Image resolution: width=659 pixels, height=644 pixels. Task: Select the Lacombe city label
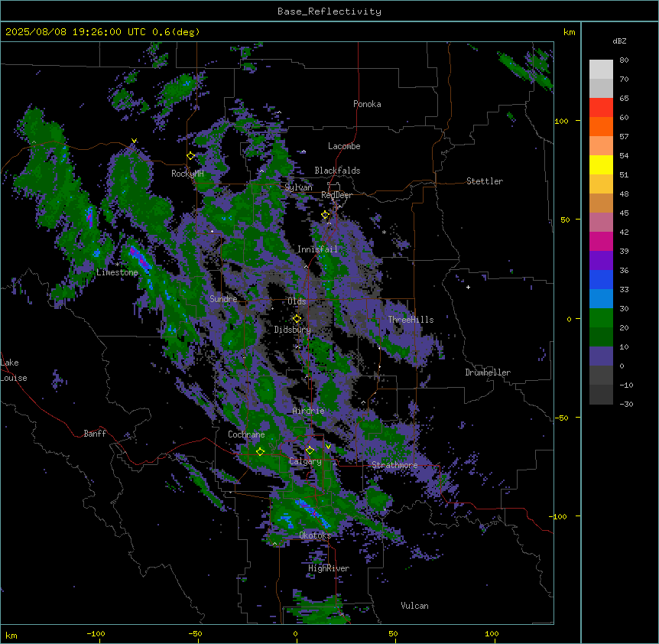[344, 146]
